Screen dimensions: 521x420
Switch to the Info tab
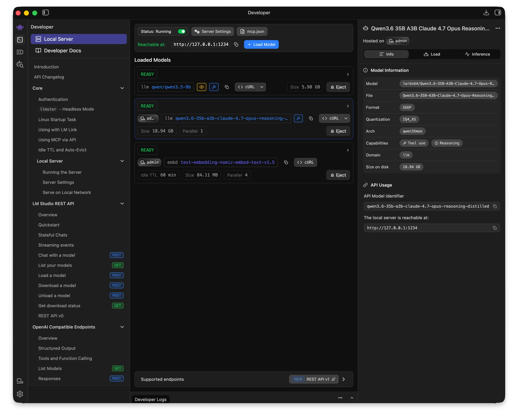click(x=386, y=54)
